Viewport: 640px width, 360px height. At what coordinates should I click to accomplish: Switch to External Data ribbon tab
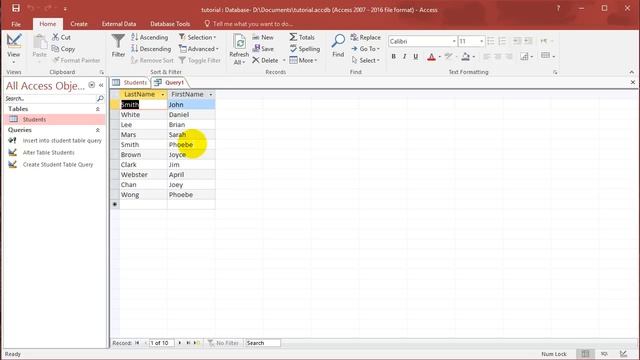(x=119, y=24)
